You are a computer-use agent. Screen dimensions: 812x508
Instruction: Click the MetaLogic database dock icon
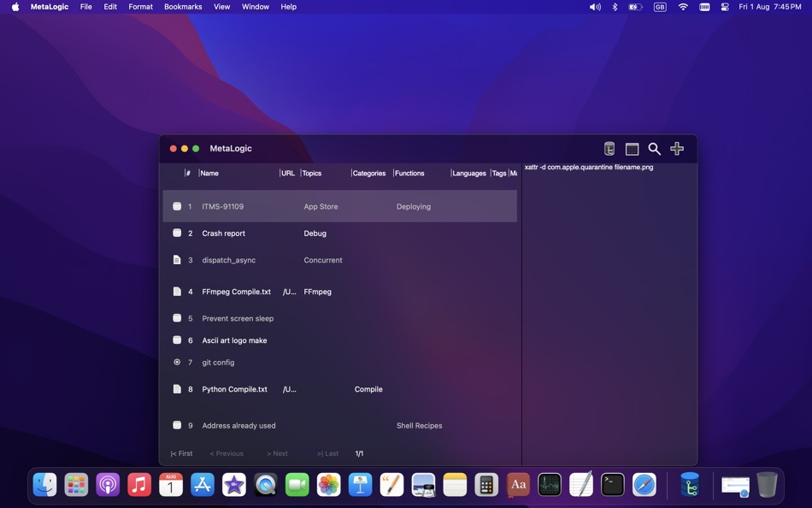[690, 485]
